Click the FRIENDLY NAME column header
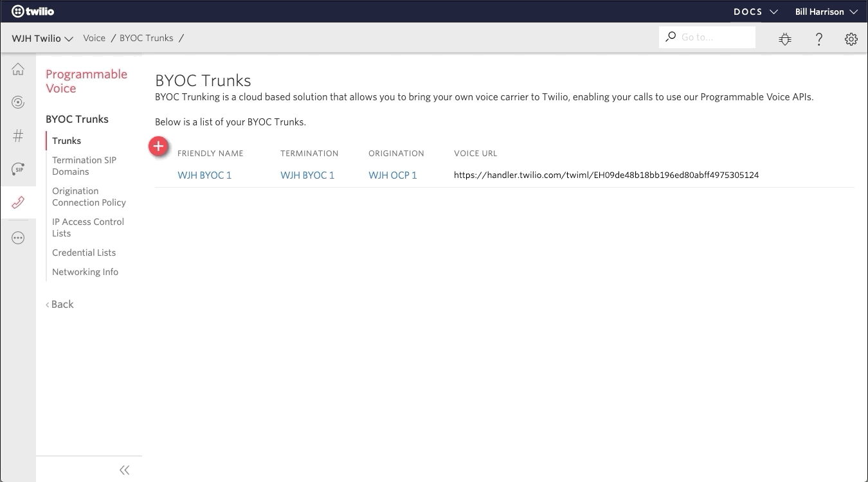 [x=210, y=154]
